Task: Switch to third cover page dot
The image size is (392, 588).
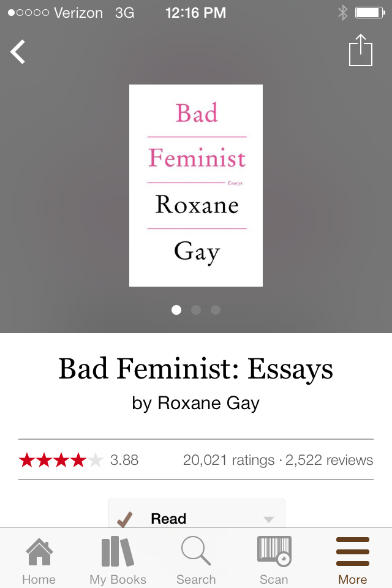Action: click(216, 310)
